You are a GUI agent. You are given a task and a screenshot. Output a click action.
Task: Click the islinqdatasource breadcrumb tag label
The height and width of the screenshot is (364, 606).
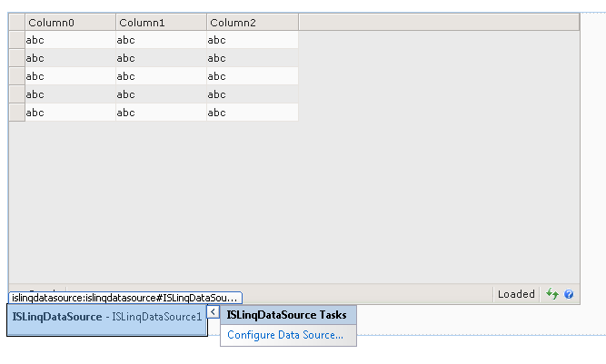pyautogui.click(x=125, y=298)
